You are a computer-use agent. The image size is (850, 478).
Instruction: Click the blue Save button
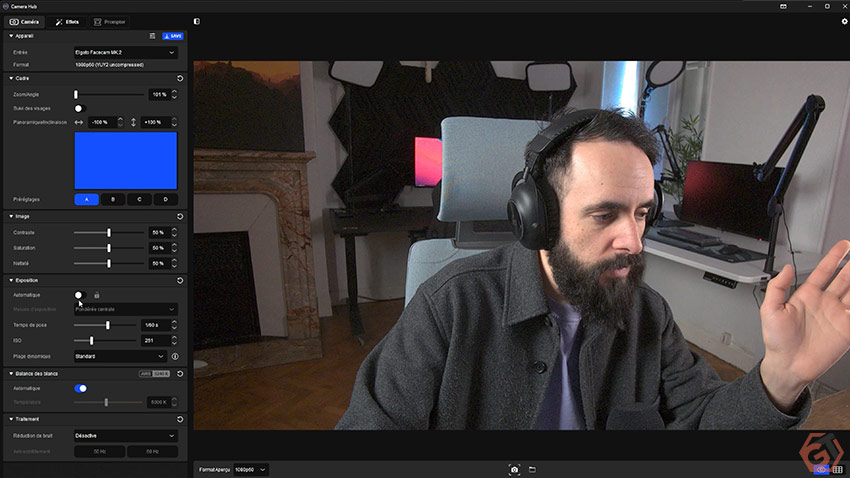(x=173, y=36)
